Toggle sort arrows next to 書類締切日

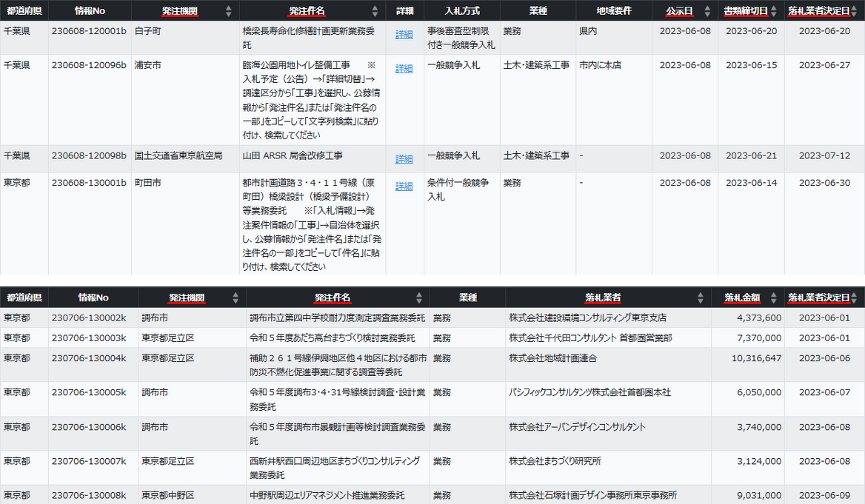tap(775, 11)
